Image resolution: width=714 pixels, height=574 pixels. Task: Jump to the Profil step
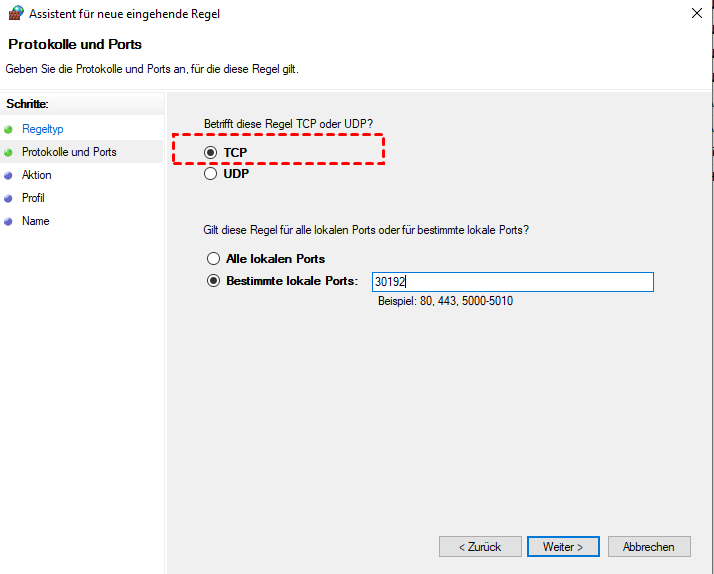click(33, 198)
